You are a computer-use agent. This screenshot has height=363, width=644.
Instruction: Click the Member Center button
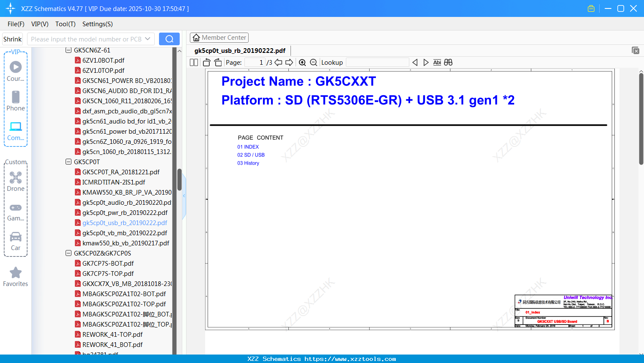coord(219,38)
